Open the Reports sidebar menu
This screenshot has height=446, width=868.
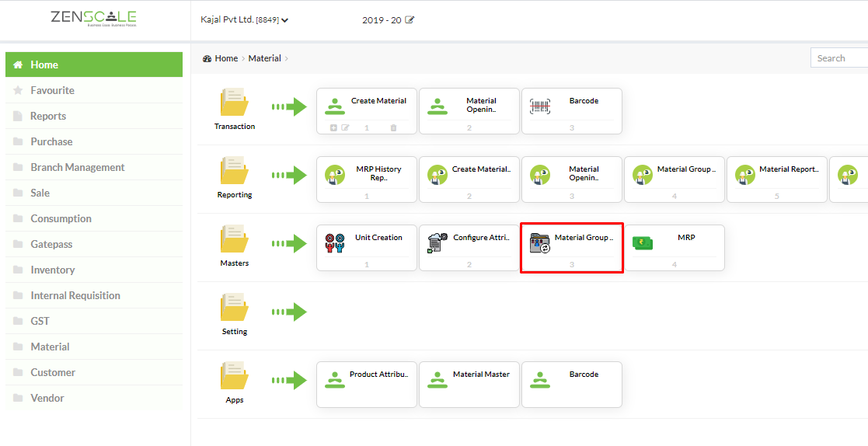pyautogui.click(x=94, y=117)
